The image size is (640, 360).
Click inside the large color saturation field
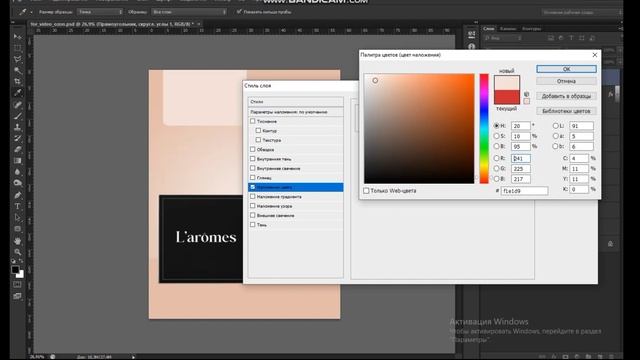coord(419,129)
